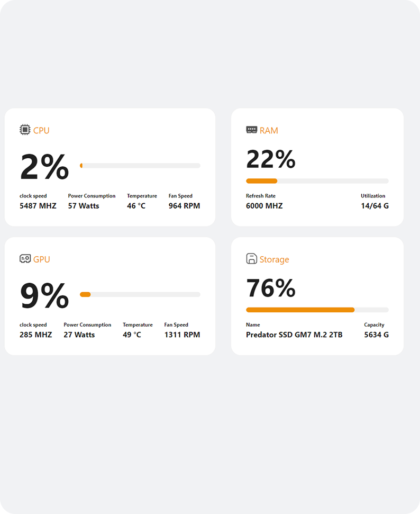Image resolution: width=420 pixels, height=514 pixels.
Task: Select the orange CPU heading
Action: coord(41,130)
